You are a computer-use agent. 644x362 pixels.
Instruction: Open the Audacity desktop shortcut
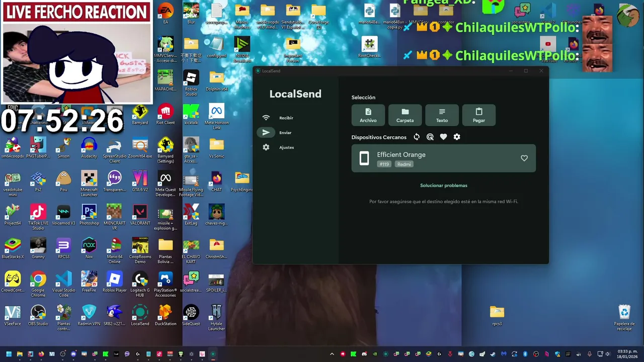[x=89, y=148]
